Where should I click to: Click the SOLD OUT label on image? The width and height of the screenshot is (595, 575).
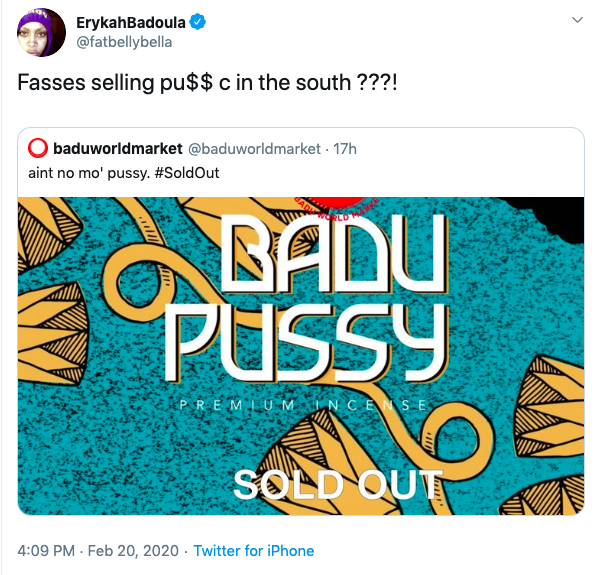pyautogui.click(x=338, y=484)
